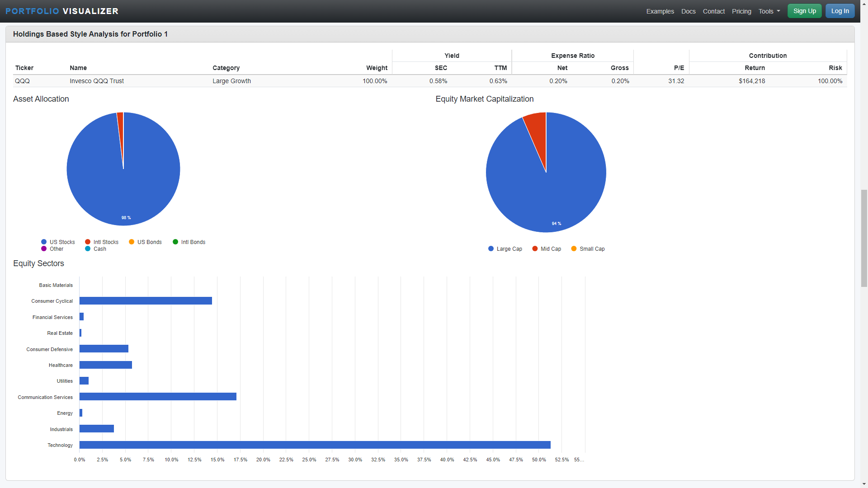Open the Pricing page
Image resolution: width=868 pixels, height=488 pixels.
(x=741, y=11)
